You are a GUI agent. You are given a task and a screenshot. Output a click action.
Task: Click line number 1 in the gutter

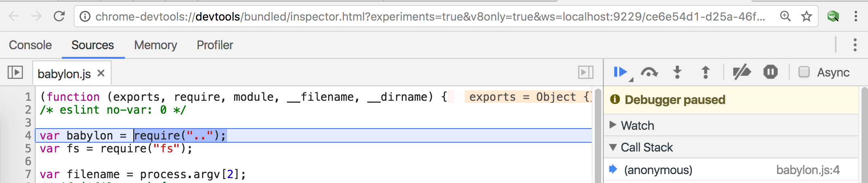[x=28, y=97]
